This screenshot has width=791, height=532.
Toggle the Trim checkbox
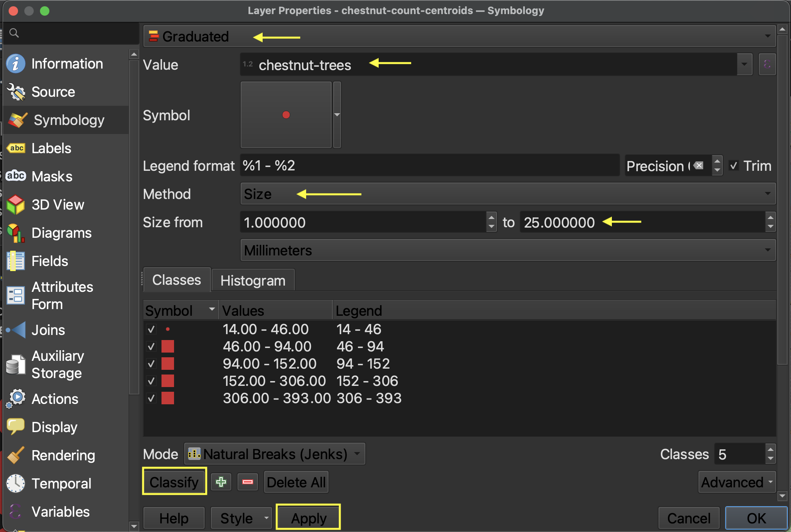pyautogui.click(x=734, y=166)
